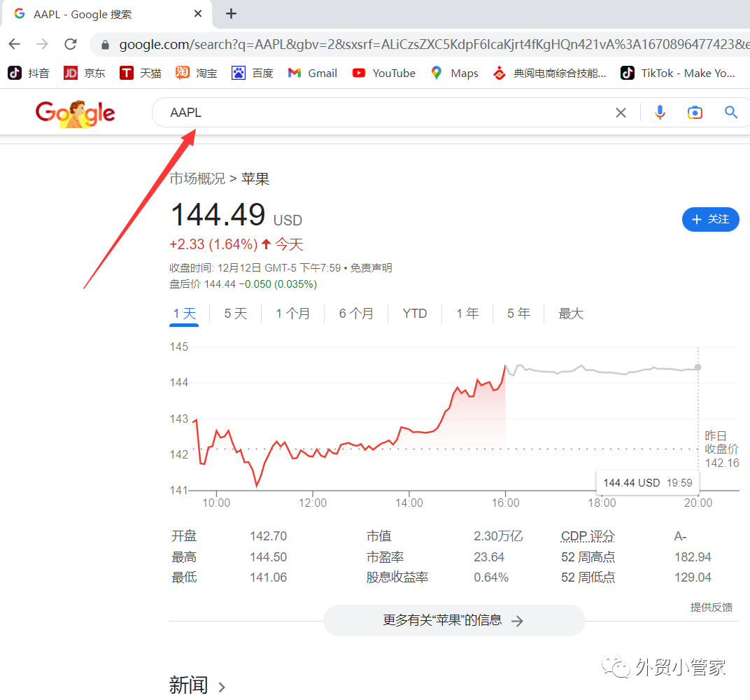
Task: Open the Maps bookmark
Action: (454, 73)
